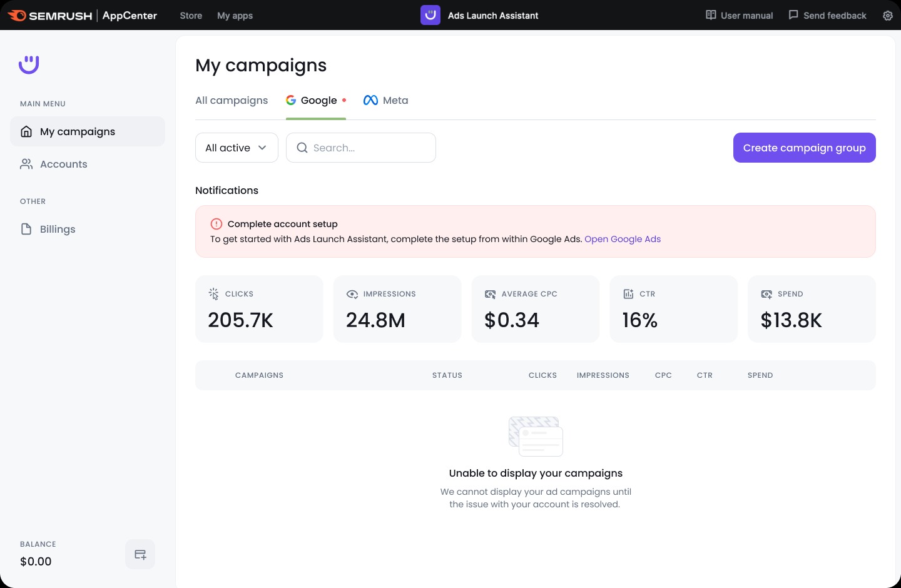Click the Send feedback speech bubble icon
This screenshot has width=901, height=588.
point(793,15)
